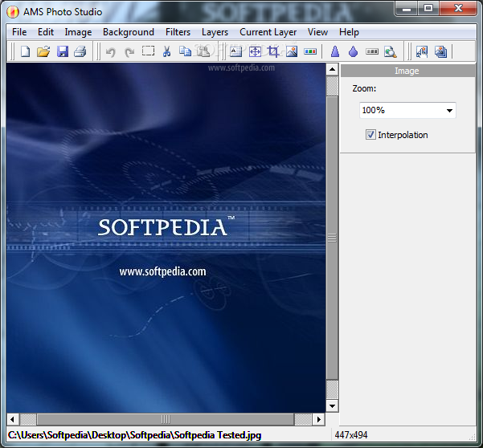Select the move/resize arrows tool
The image size is (483, 448).
[x=255, y=51]
